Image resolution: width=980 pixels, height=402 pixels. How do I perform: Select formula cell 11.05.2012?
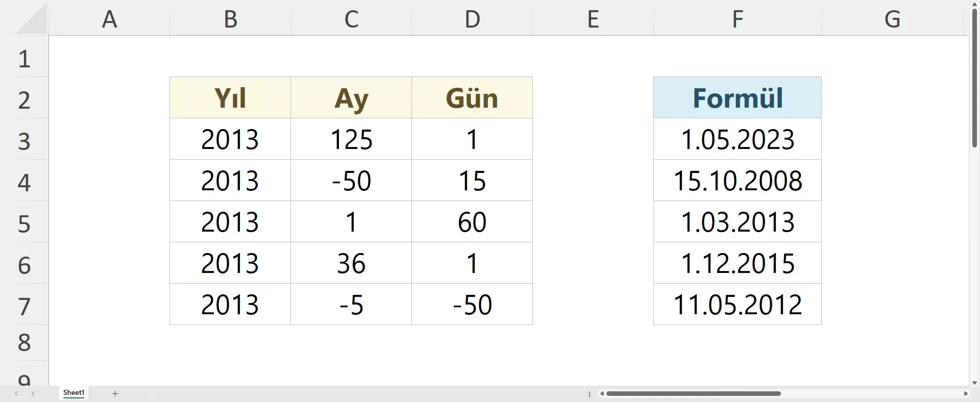tap(738, 305)
